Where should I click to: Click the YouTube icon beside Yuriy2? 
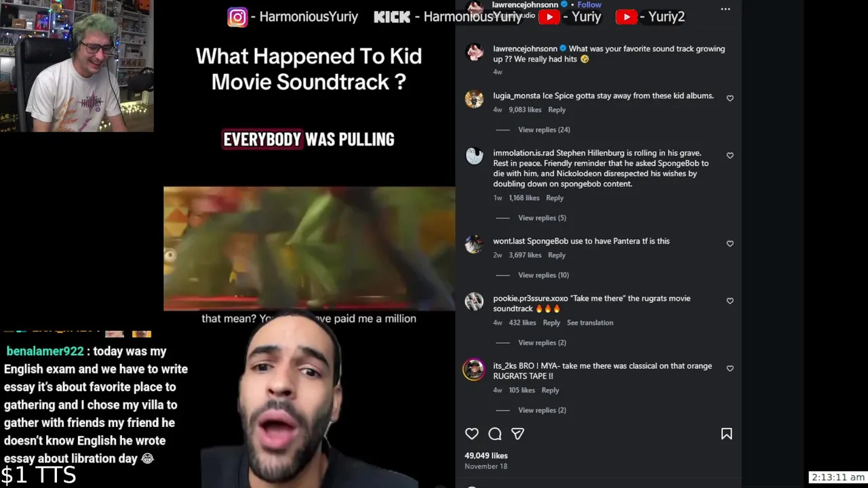(626, 17)
